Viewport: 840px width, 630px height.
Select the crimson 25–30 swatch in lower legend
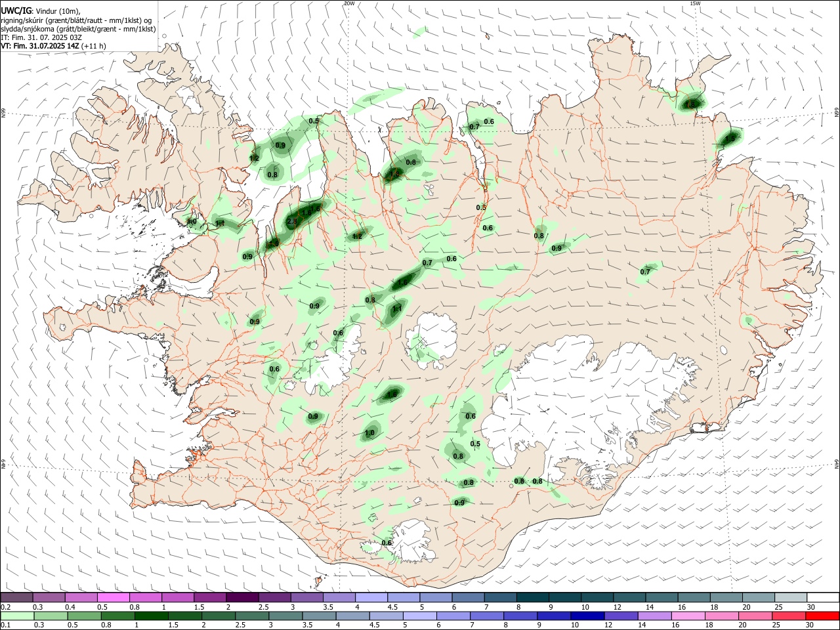click(x=790, y=616)
